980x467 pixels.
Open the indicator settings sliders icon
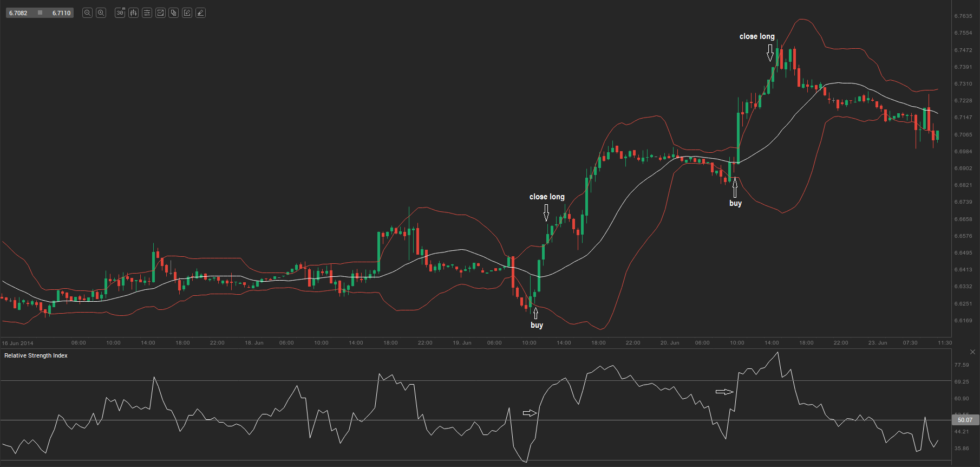[147, 13]
